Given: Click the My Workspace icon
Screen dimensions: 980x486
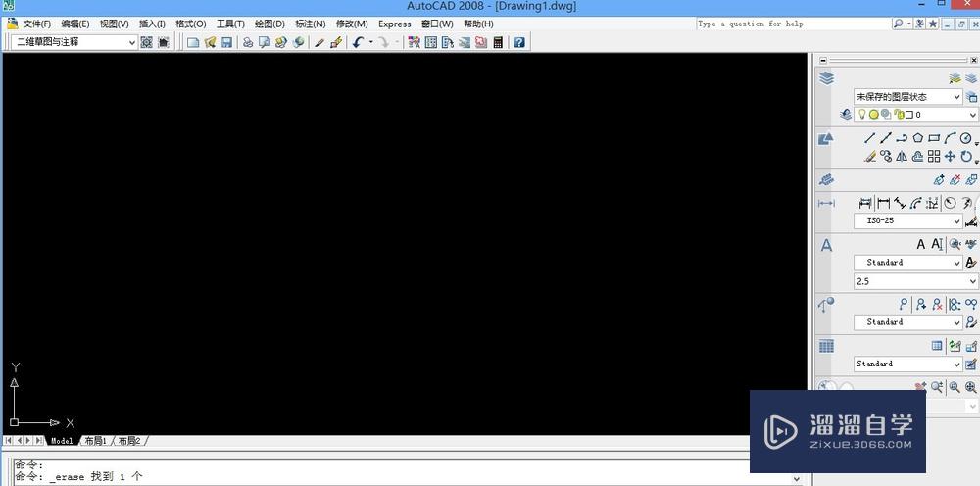Looking at the screenshot, I should click(163, 42).
